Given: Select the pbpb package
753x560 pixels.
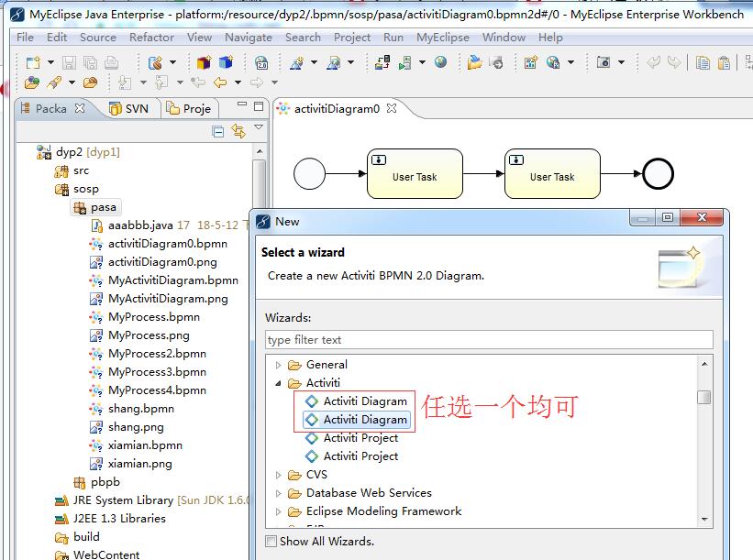Looking at the screenshot, I should (x=96, y=482).
